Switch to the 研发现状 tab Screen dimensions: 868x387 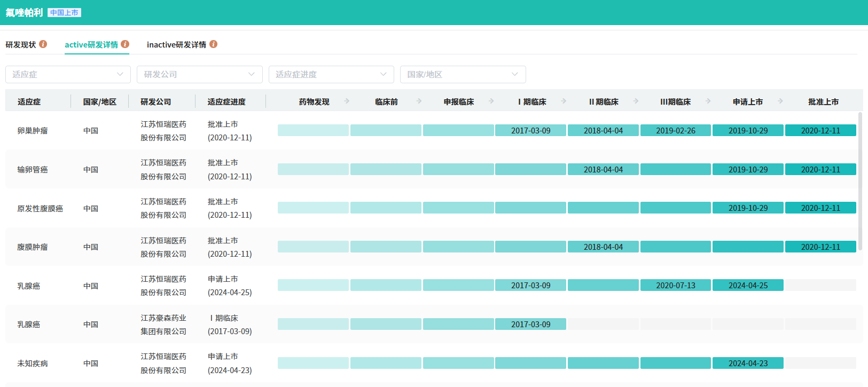click(21, 45)
